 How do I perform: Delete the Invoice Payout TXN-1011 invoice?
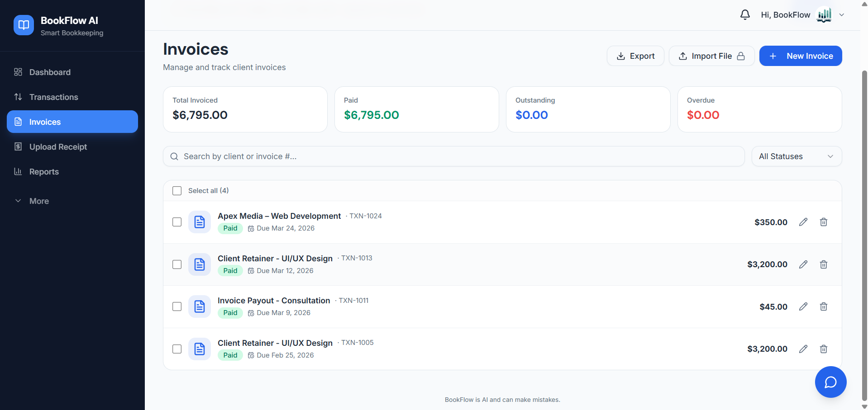coord(824,306)
